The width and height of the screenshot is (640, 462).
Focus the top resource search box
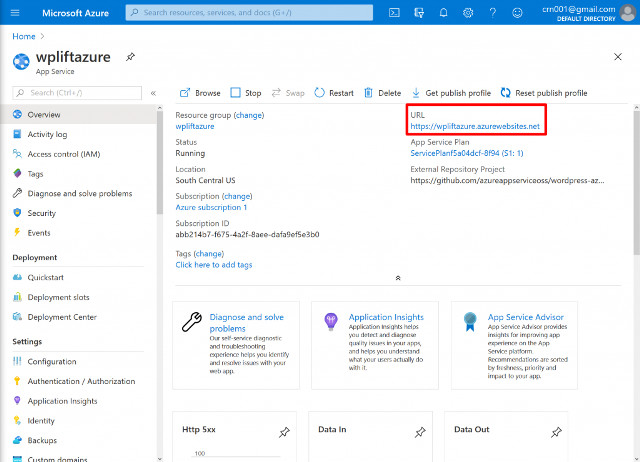(x=249, y=13)
